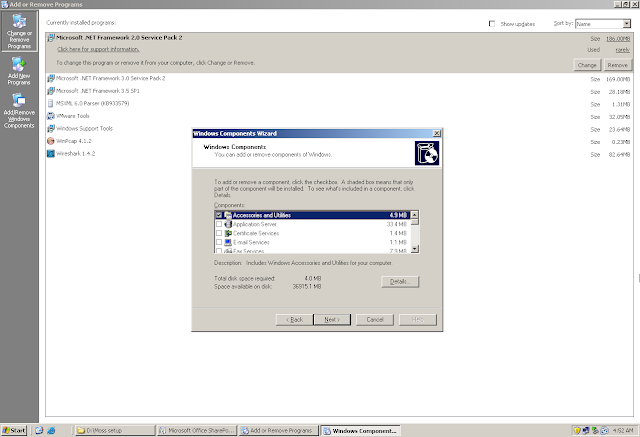640x437 pixels.
Task: Click the Add or Remove Programs title icon
Action: click(x=4, y=4)
